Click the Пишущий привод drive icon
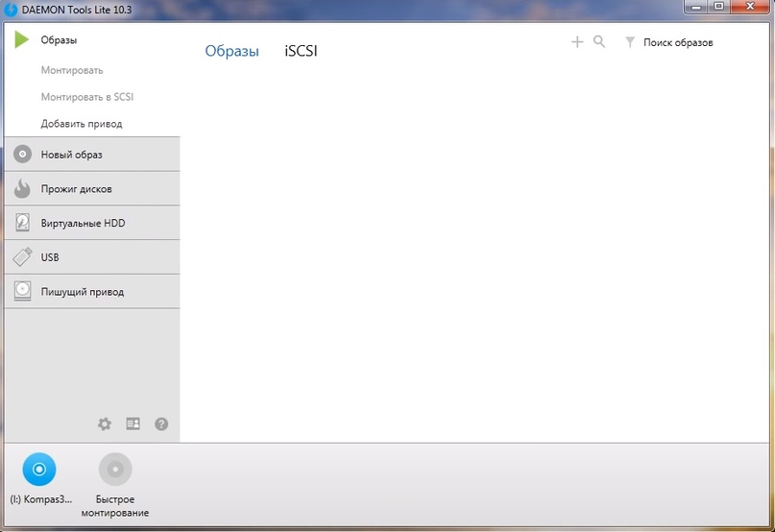The image size is (775, 532). [22, 291]
